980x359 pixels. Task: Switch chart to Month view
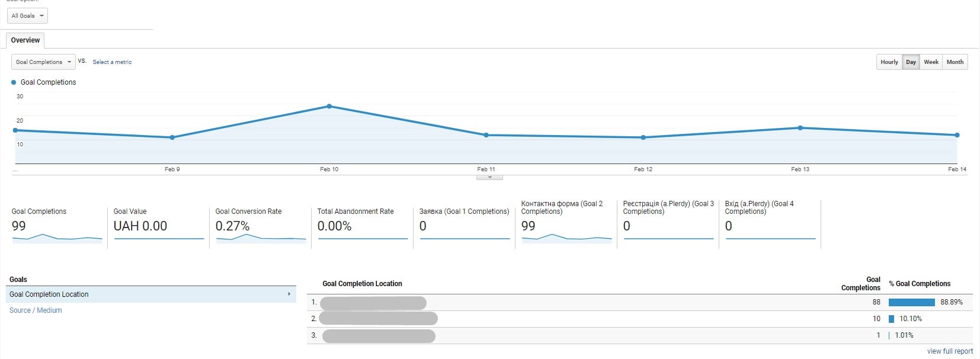tap(955, 62)
